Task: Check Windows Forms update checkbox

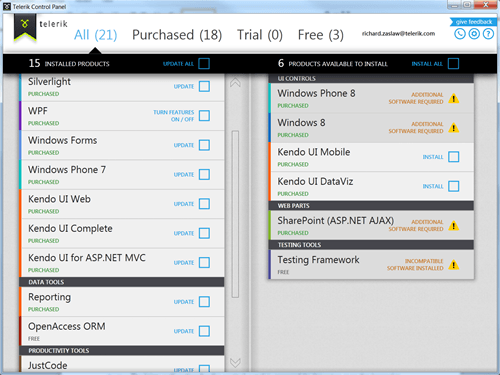Action: [x=204, y=145]
